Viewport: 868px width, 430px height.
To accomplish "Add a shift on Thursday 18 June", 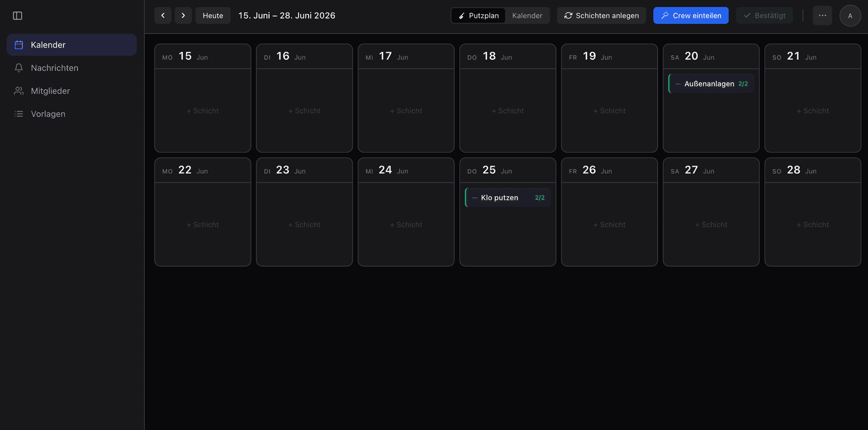I will [x=508, y=111].
